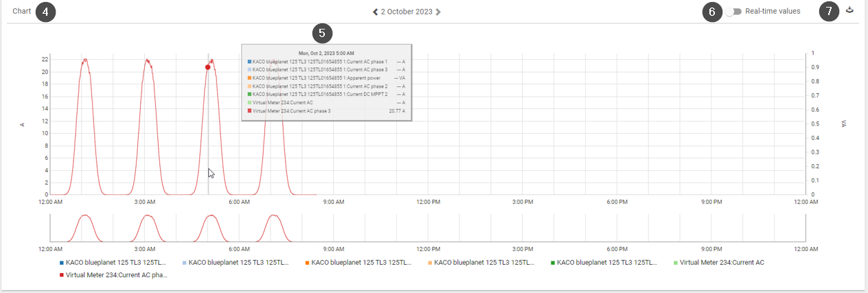Screen dimensions: 868x293
Task: Click the Chart panel title
Action: point(22,12)
